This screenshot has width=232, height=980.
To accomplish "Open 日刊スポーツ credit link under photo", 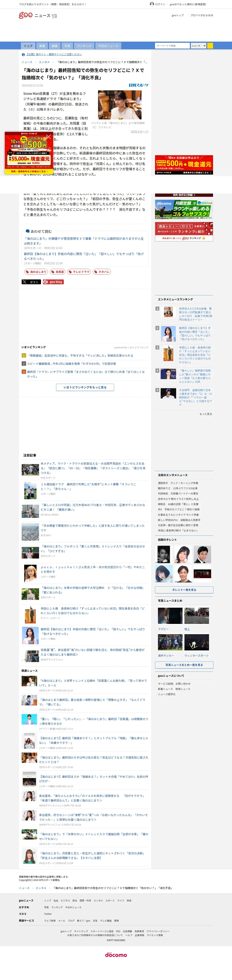I will [x=139, y=132].
